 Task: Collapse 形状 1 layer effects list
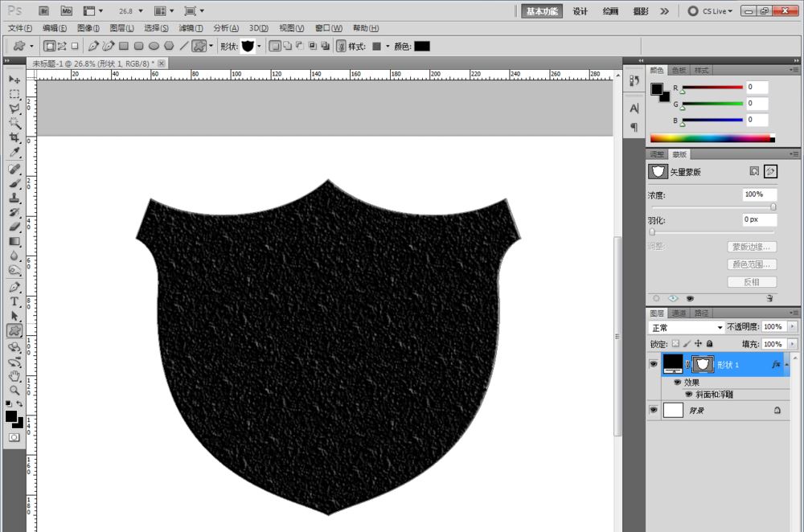(x=786, y=364)
